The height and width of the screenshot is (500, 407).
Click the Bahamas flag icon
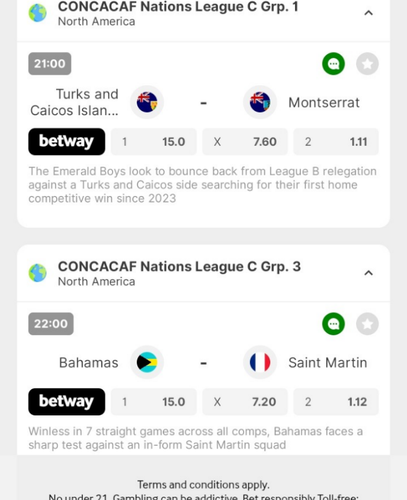[147, 362]
